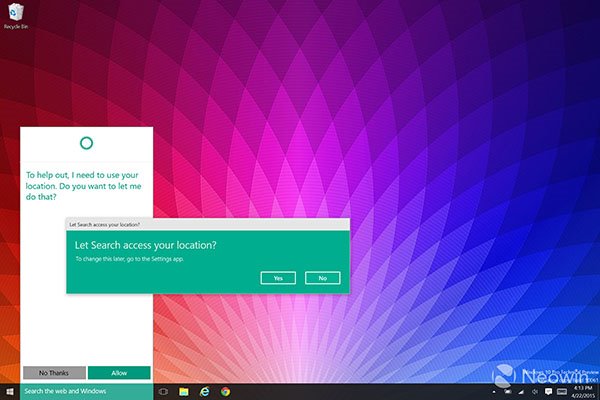Click No in the location access dialog
Viewport: 600px width, 400px height.
(x=323, y=278)
